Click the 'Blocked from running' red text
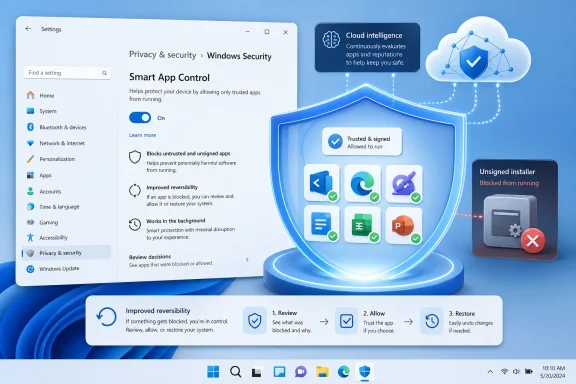This screenshot has width=576, height=384. pos(509,183)
